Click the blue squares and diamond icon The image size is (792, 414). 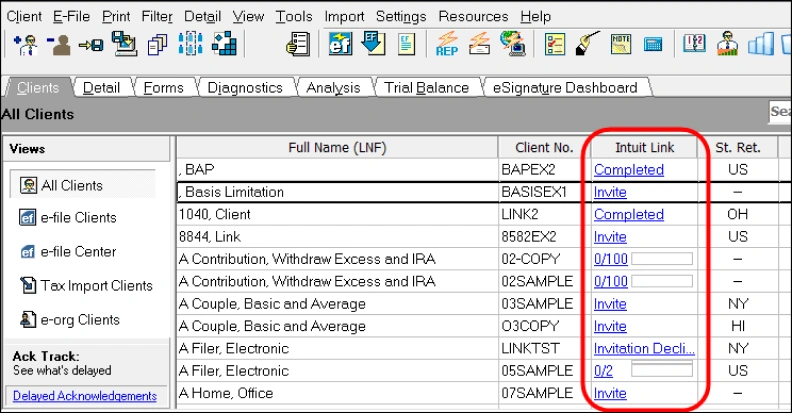224,43
